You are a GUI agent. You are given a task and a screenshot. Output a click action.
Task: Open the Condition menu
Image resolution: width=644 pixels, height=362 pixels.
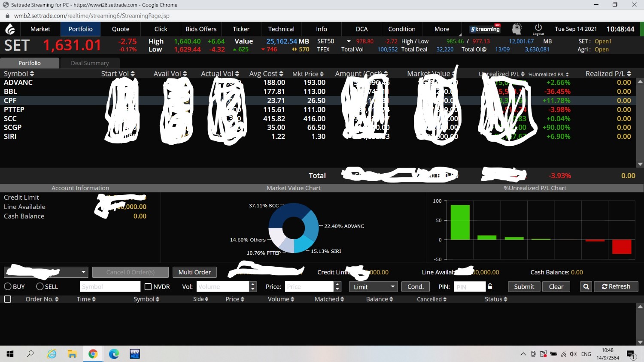[x=402, y=29]
